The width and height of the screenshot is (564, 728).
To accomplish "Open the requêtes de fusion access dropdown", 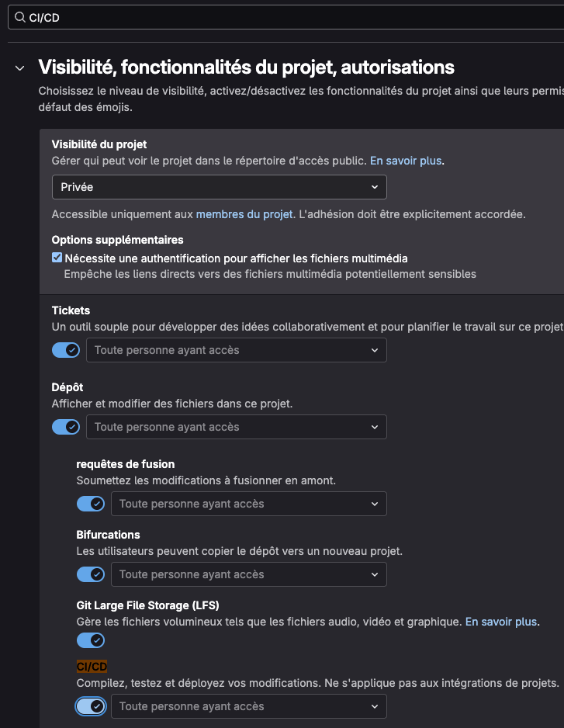I will [248, 504].
